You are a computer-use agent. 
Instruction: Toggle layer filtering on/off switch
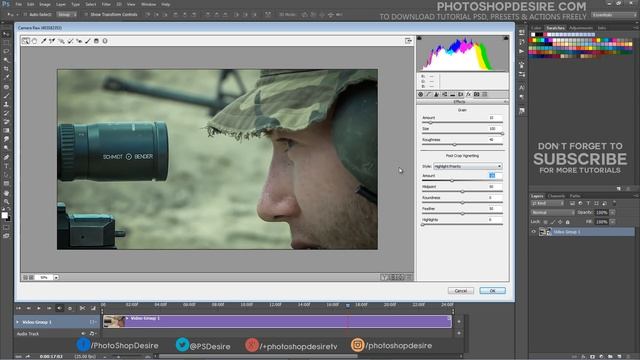pyautogui.click(x=614, y=203)
